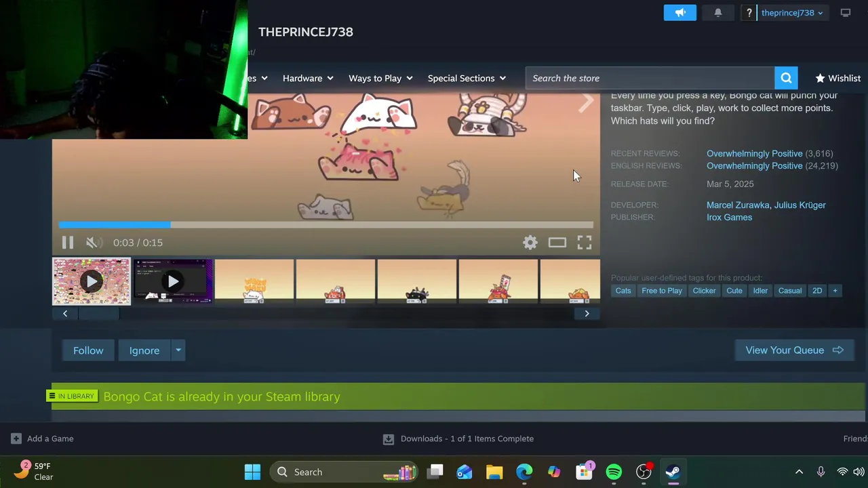Add a tag with the plus button

coord(835,291)
